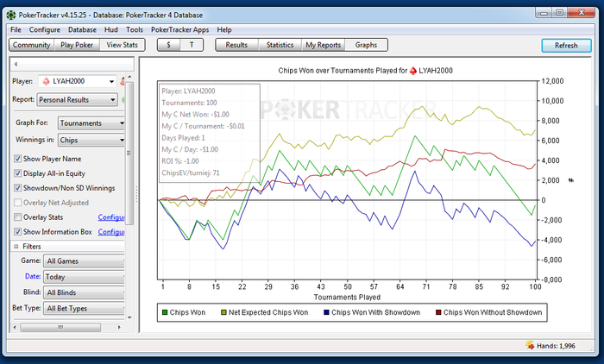Viewport: 604px width, 364px height.
Task: Collapse the Filters section
Action: pyautogui.click(x=16, y=247)
